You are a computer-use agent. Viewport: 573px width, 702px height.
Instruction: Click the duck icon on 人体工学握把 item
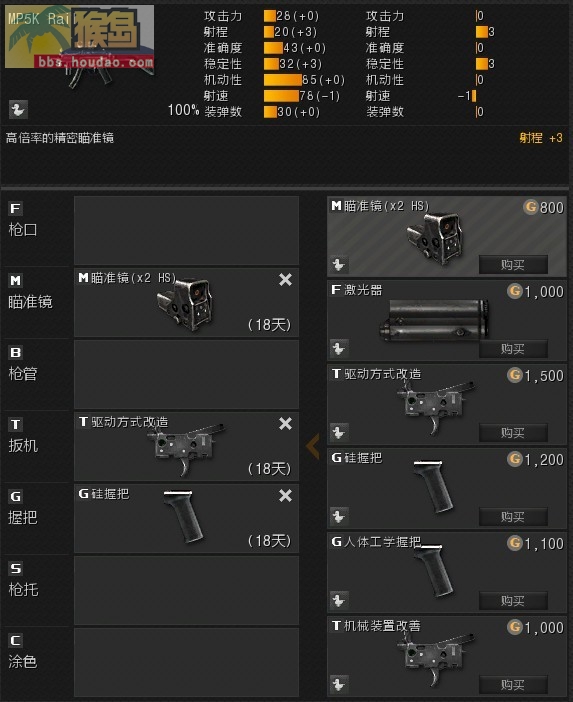click(x=339, y=600)
